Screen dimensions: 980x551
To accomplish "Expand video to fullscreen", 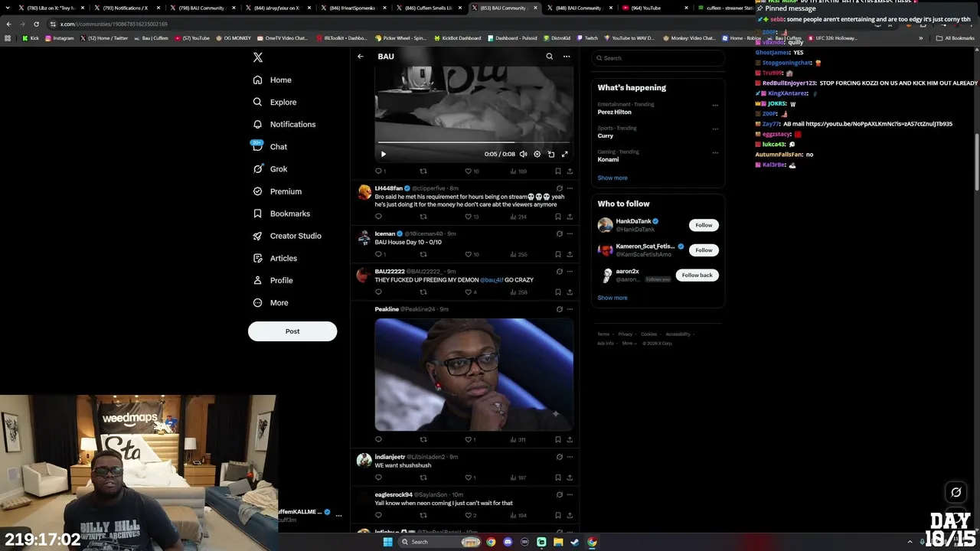I will [565, 154].
